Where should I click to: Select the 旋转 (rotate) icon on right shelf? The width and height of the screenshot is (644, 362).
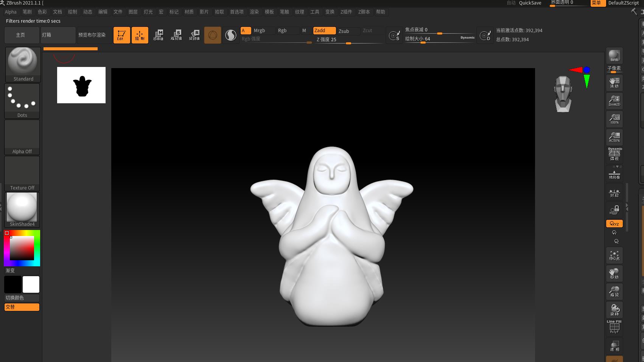point(614,309)
